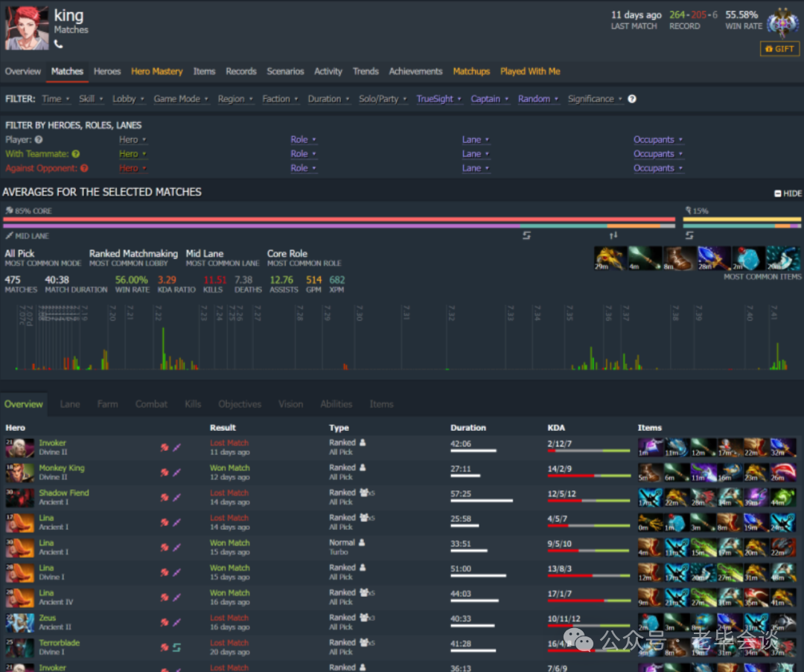804x672 pixels.
Task: Open the help icon beside With Teammate
Action: click(76, 154)
